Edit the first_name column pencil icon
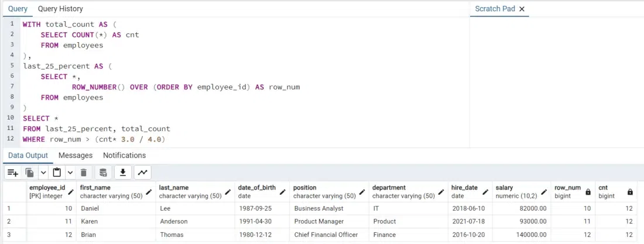Screen dimensions: 644x244 (149, 192)
